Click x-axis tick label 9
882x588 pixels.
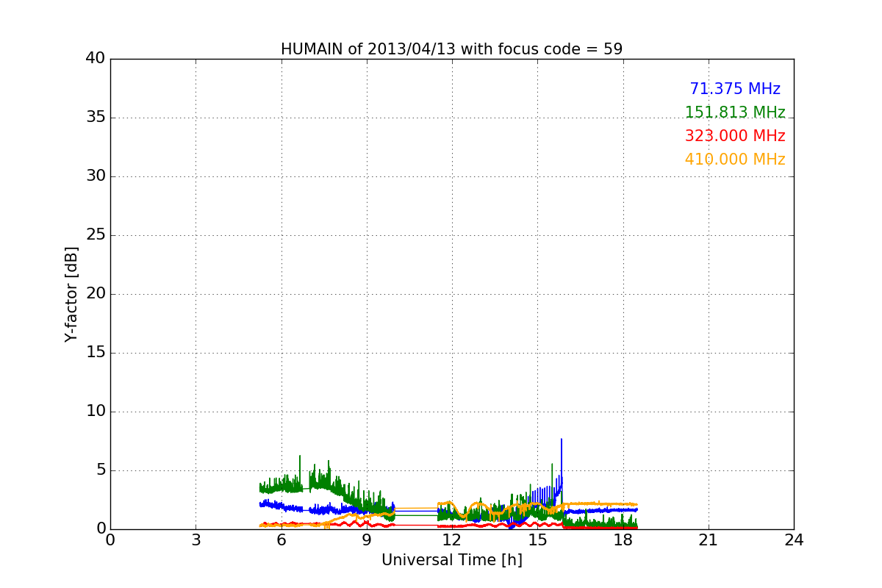[x=367, y=539]
